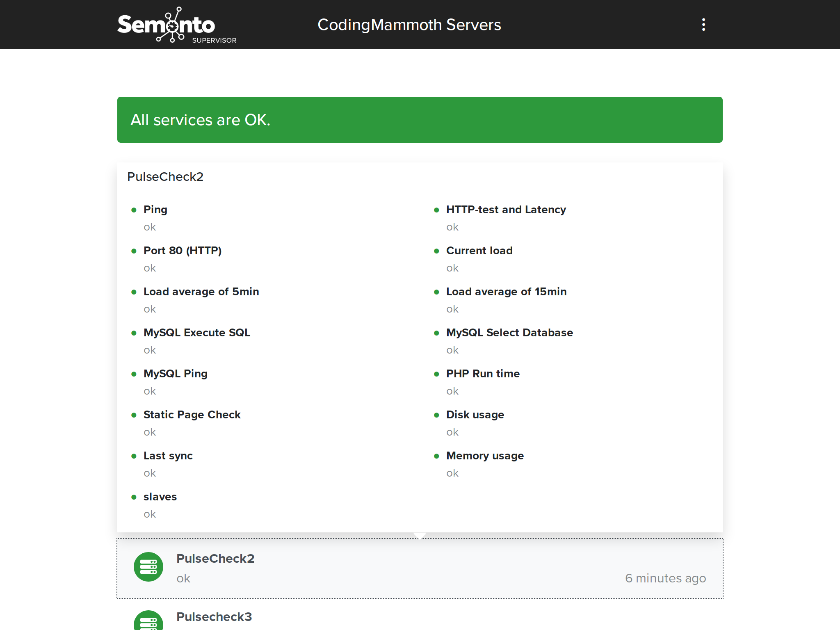The height and width of the screenshot is (630, 840).
Task: Select the MySQL Ping test
Action: [176, 374]
